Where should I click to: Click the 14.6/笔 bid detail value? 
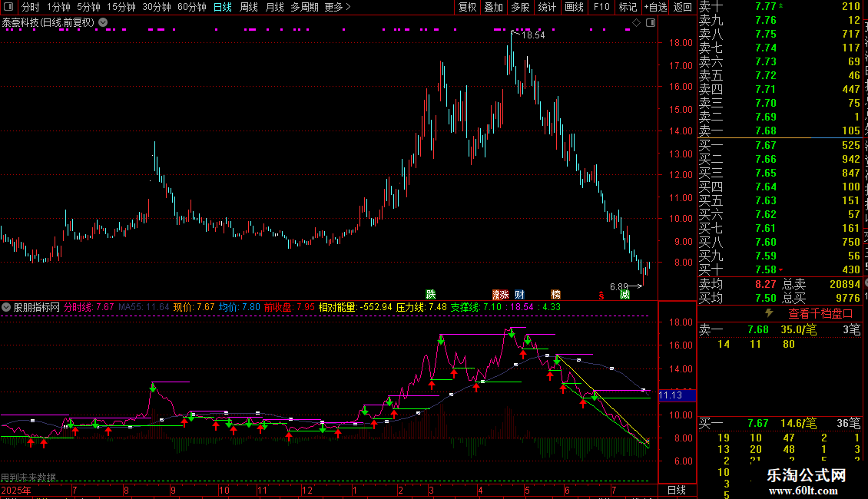(x=799, y=423)
